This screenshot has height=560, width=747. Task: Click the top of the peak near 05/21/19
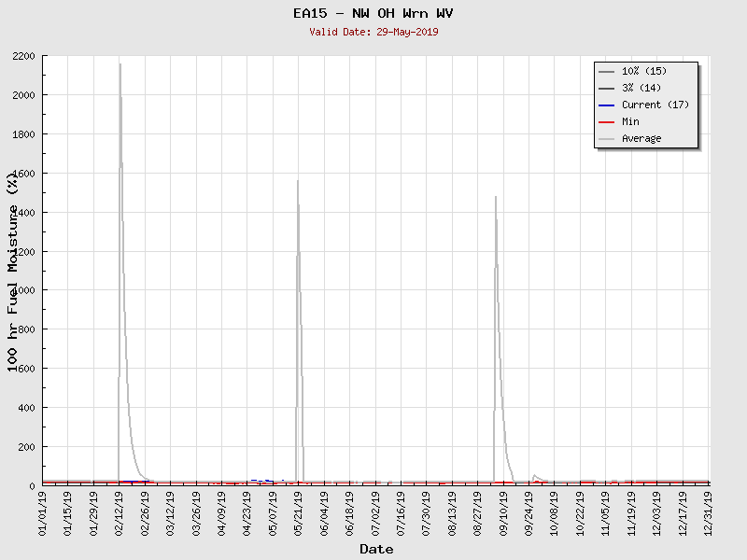pos(298,182)
